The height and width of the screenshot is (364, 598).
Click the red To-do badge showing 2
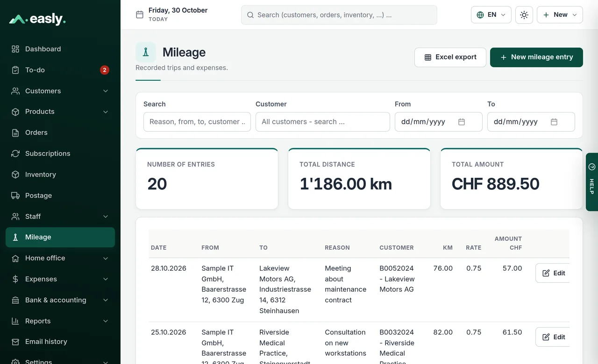click(x=105, y=70)
